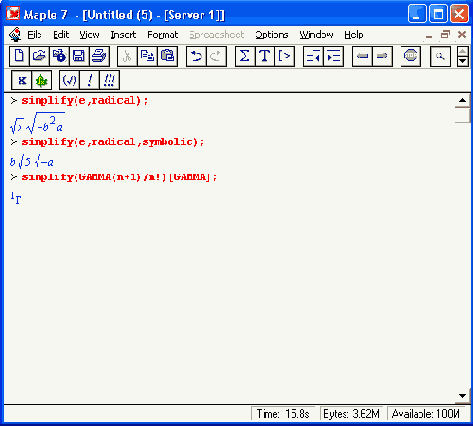The image size is (473, 426).
Task: Toggle Maple leaf active input mode
Action: (42, 80)
